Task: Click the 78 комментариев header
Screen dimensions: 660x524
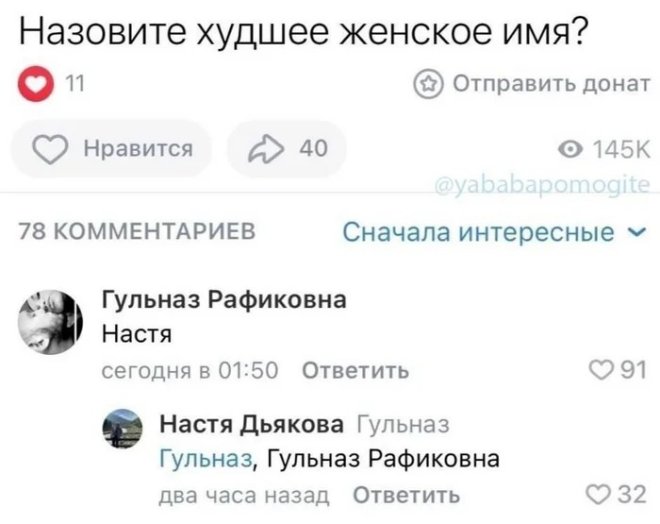Action: (135, 234)
